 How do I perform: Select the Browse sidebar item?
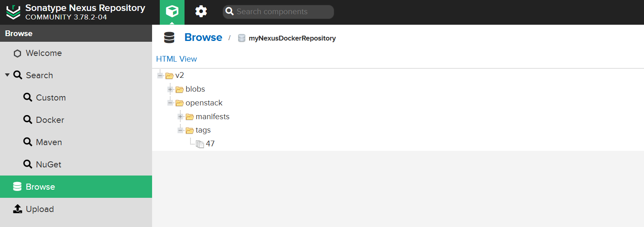coord(76,187)
